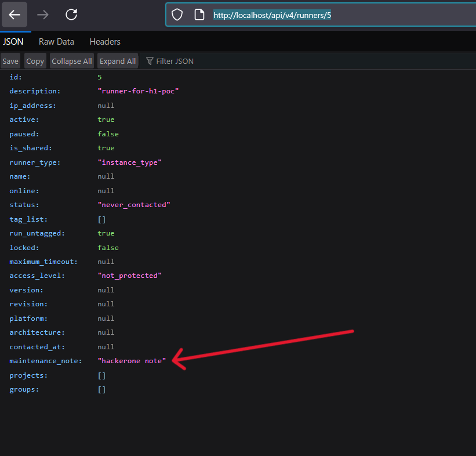Click the browser Back arrow button
476x456 pixels.
(14, 15)
